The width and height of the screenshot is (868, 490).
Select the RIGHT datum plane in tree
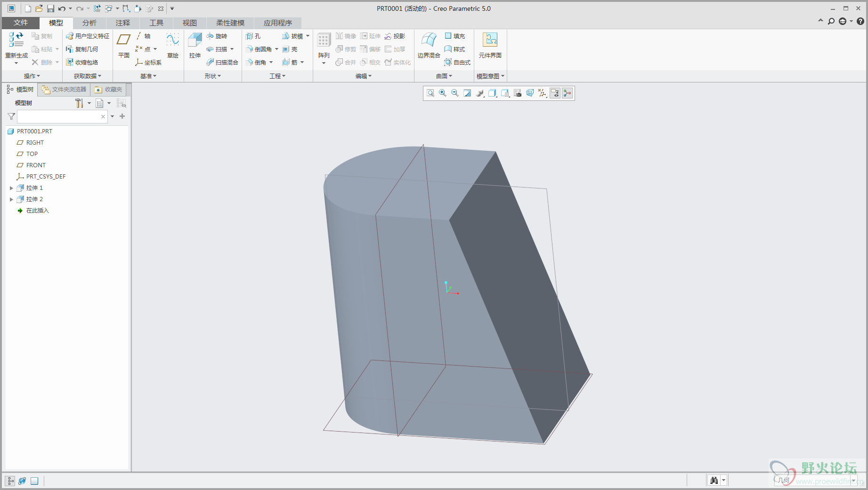pos(35,143)
